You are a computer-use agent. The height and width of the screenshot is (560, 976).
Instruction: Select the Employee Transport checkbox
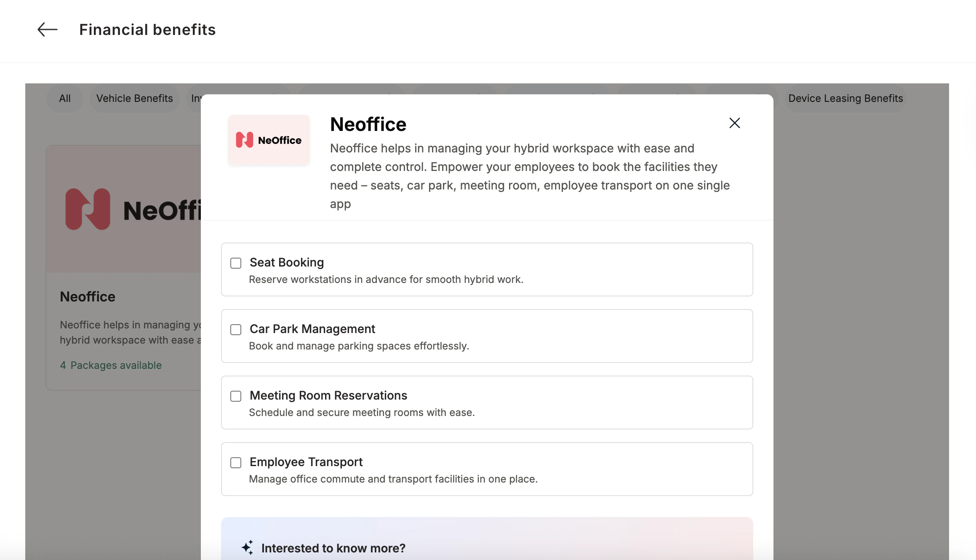click(x=236, y=463)
